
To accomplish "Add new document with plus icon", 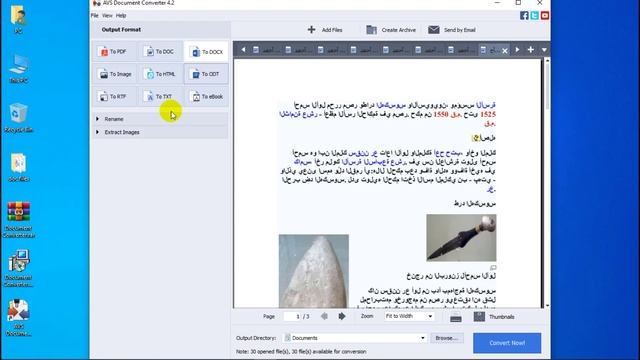I will point(531,50).
